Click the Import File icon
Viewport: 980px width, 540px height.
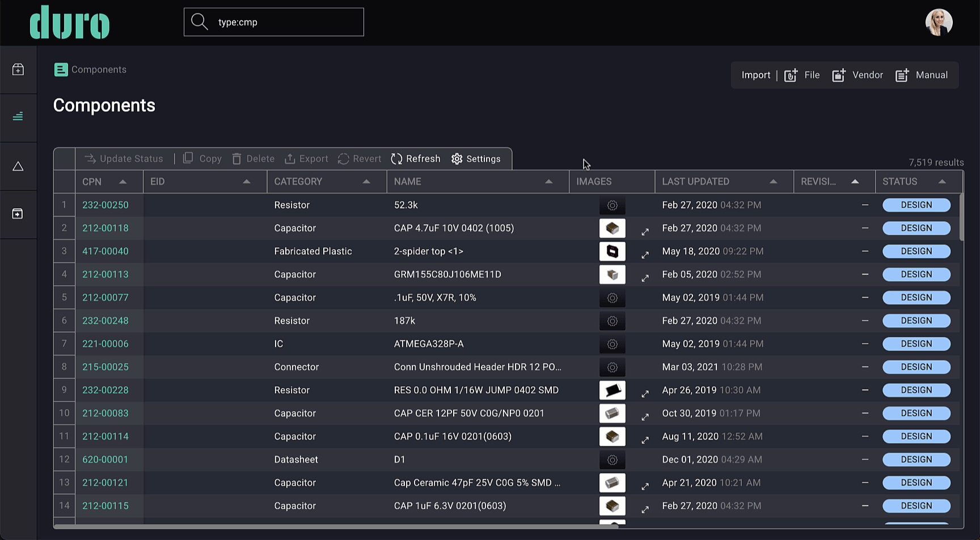pos(791,75)
